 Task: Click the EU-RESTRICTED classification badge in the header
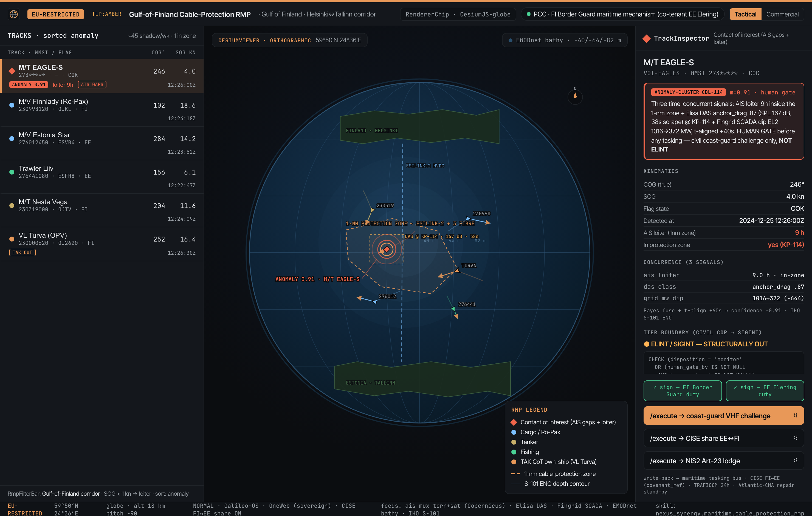click(x=56, y=14)
